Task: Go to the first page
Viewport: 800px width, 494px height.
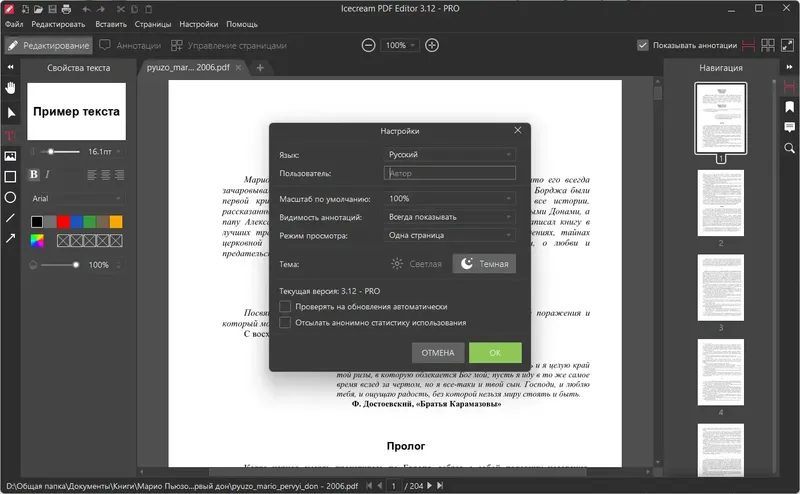Action: pos(369,486)
